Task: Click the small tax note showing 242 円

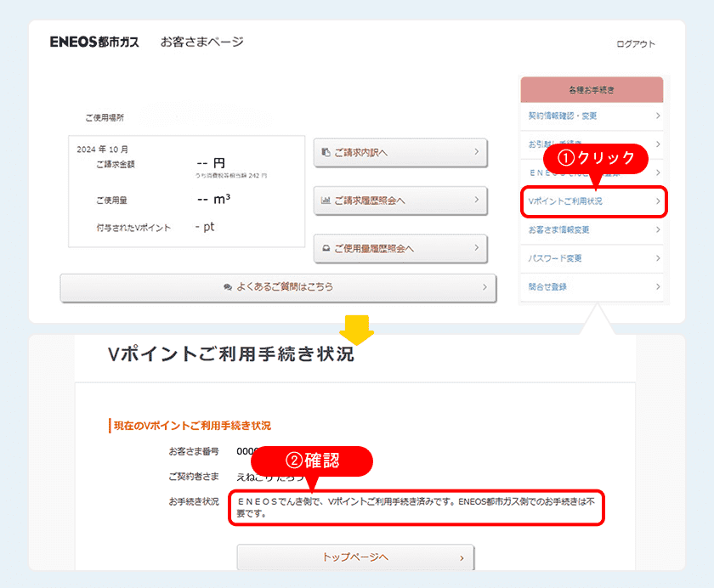Action: click(231, 175)
